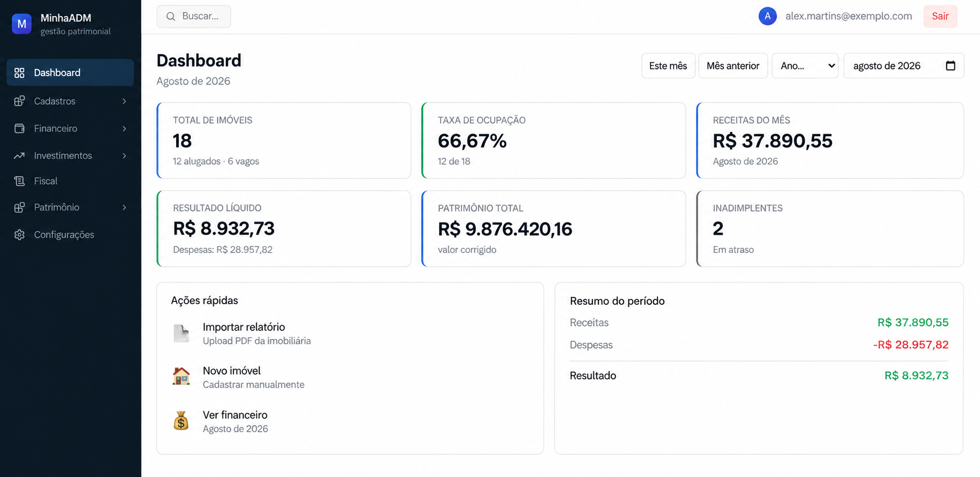This screenshot has height=477, width=980.
Task: Click the Financeiro wallet icon
Action: 20,128
